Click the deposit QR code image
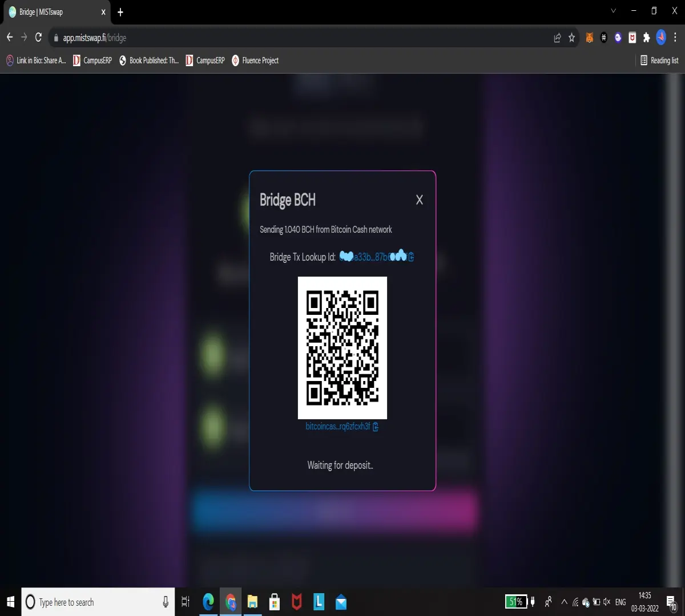This screenshot has width=685, height=616. pyautogui.click(x=342, y=348)
